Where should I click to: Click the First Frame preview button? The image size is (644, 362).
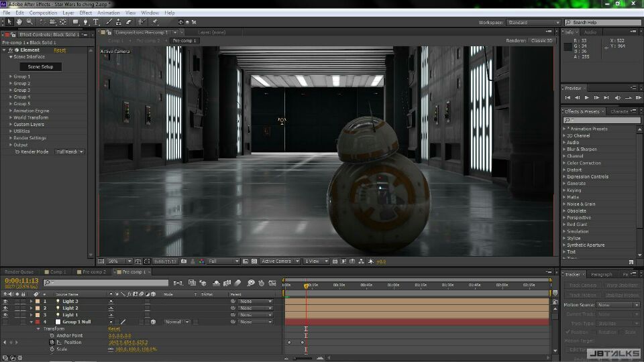(568, 98)
